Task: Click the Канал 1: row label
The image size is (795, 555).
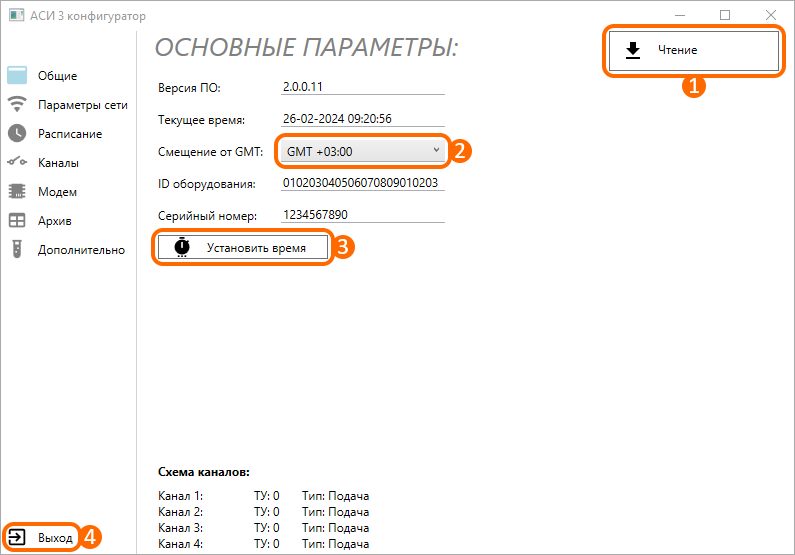Action: click(180, 496)
